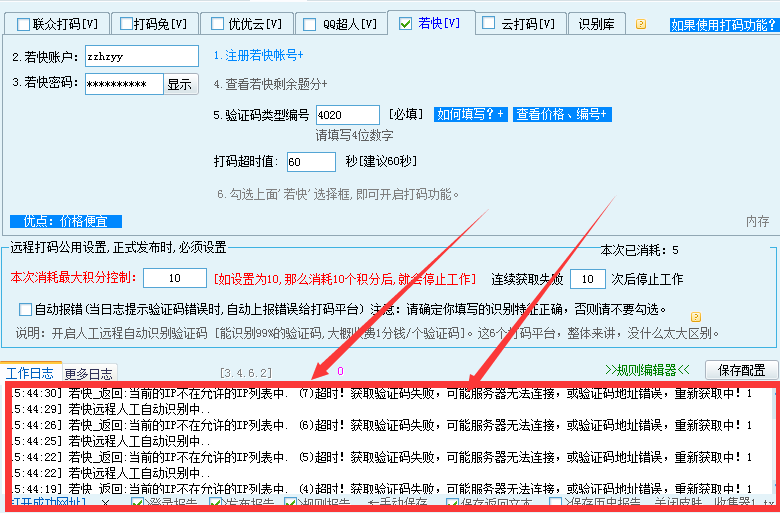
Task: Open the >>规则编辑器<< link
Action: [648, 370]
